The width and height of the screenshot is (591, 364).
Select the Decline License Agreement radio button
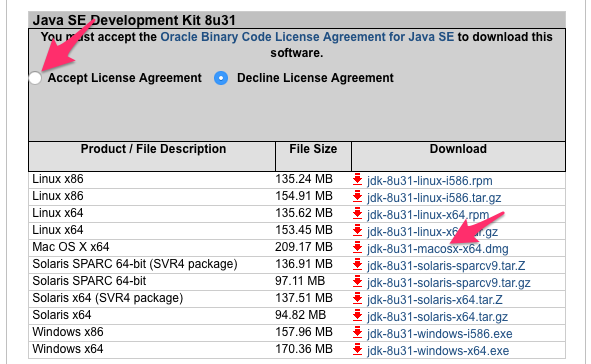[x=221, y=78]
